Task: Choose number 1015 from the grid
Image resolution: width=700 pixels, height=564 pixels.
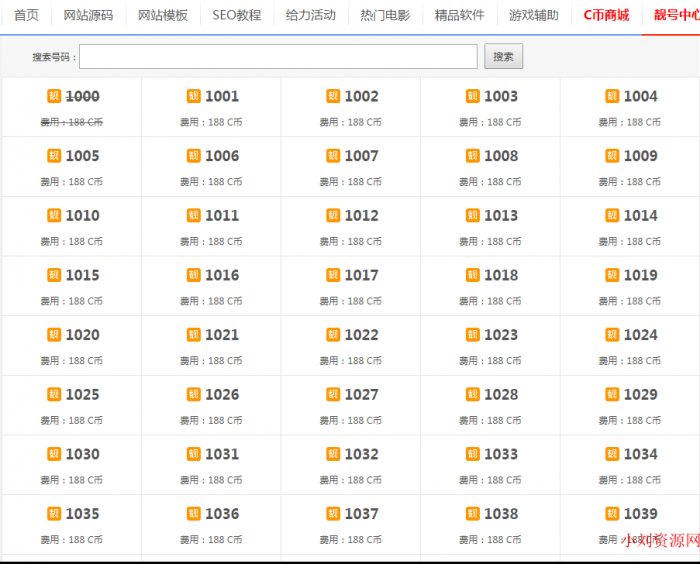Action: [x=82, y=275]
